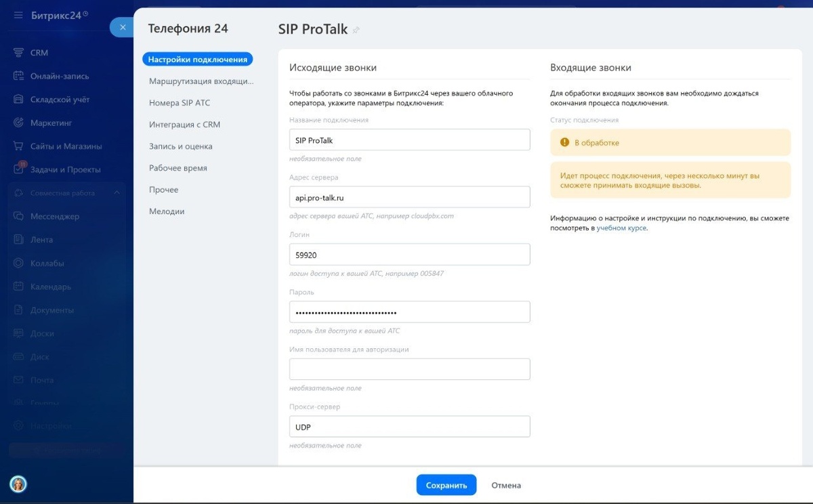
Task: Click the user avatar at bottom left
Action: coord(18,484)
